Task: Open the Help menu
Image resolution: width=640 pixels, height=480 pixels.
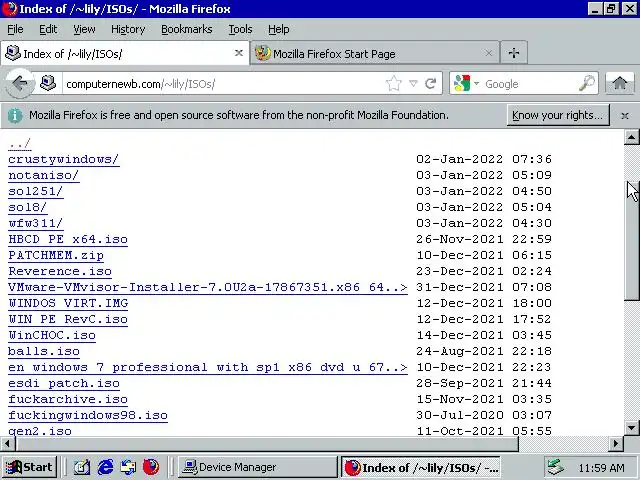Action: click(x=278, y=29)
